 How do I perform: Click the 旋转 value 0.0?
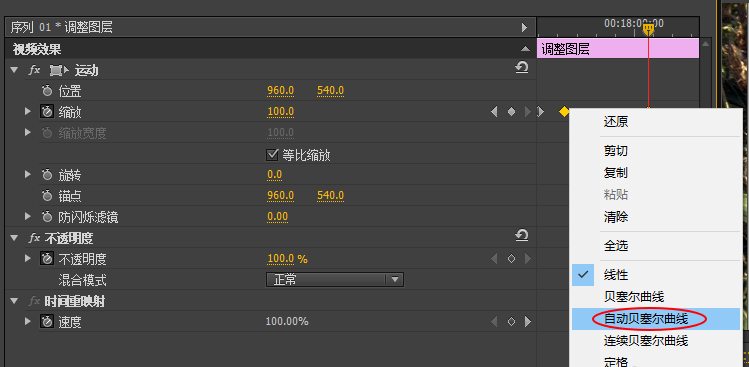(275, 175)
